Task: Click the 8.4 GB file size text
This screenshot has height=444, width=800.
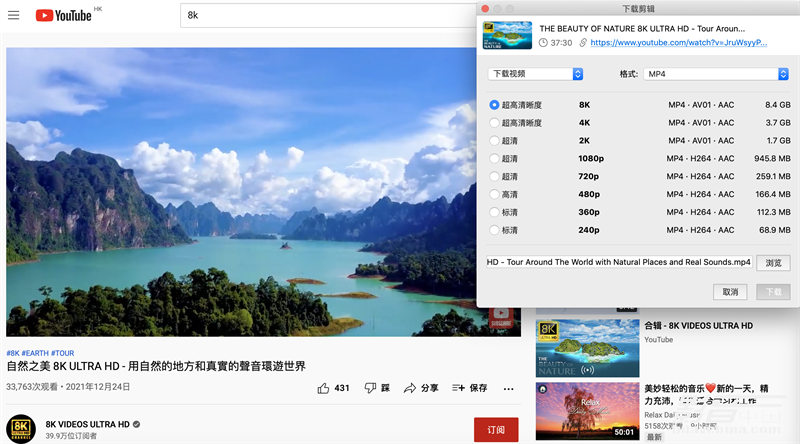Action: (x=778, y=105)
